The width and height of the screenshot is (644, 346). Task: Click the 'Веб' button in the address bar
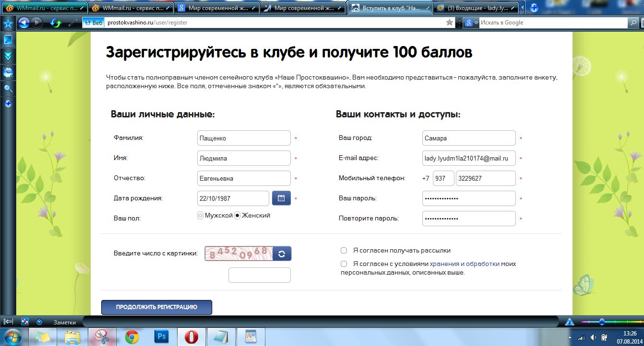94,23
